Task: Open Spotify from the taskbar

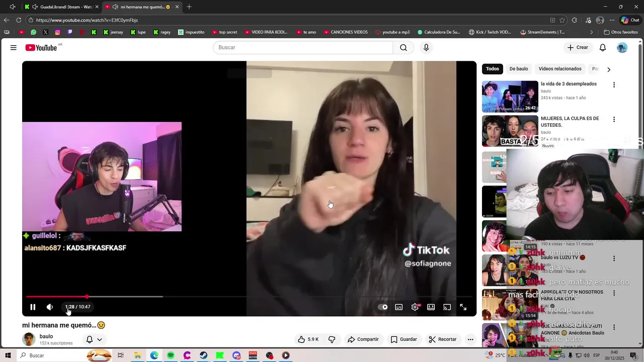Action: (171, 355)
